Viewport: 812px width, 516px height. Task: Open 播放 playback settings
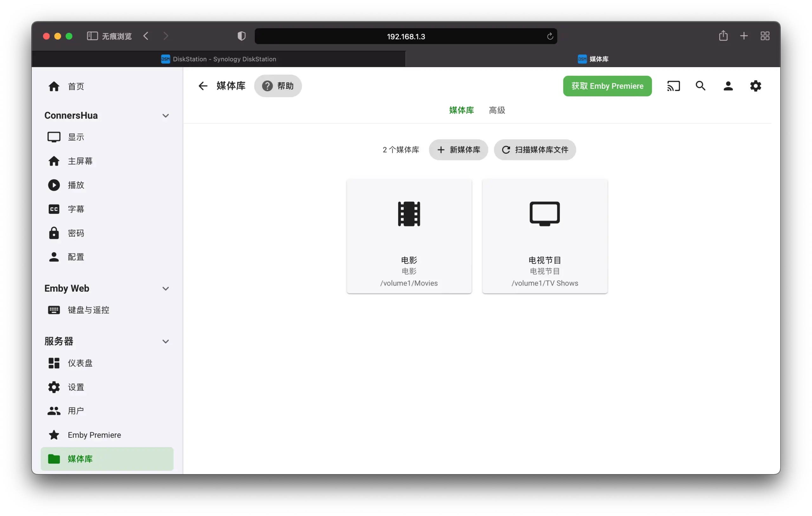tap(107, 185)
